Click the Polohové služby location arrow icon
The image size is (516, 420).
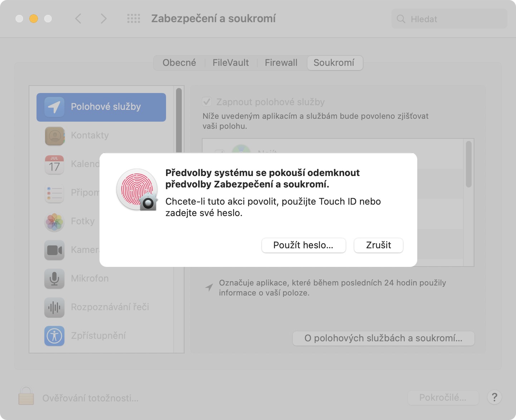[54, 107]
